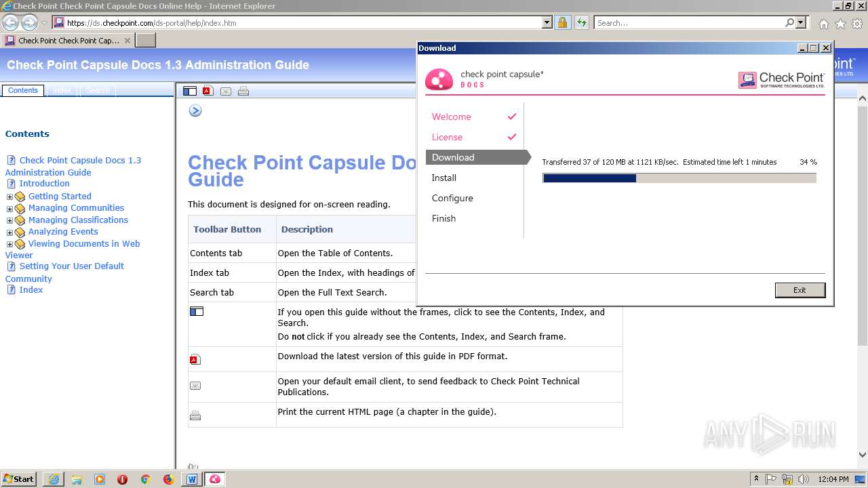The height and width of the screenshot is (488, 868).
Task: Open Check Point Capsule Docs 1.3 Administration Guide link
Action: [x=73, y=166]
